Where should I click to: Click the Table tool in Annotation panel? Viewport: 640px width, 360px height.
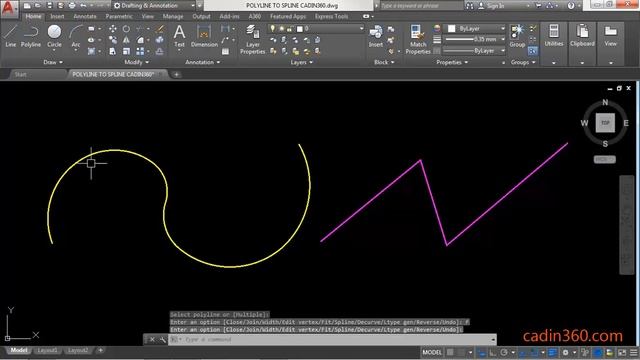click(x=225, y=51)
